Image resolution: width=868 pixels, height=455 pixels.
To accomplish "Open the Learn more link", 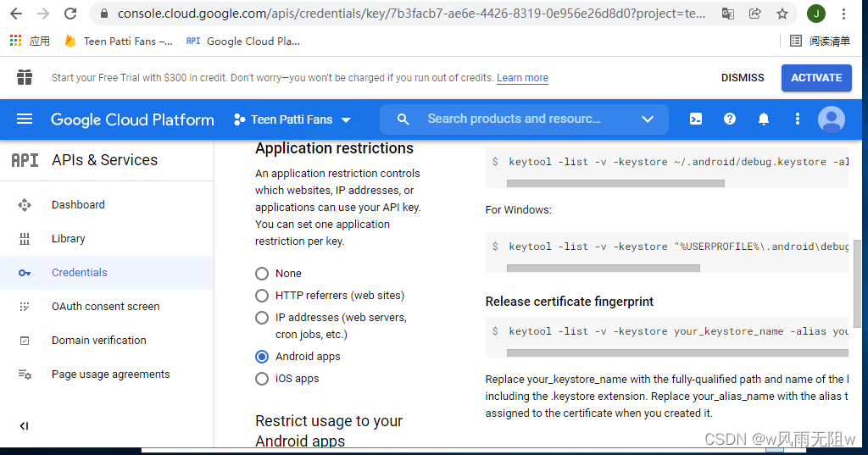I will click(x=522, y=78).
